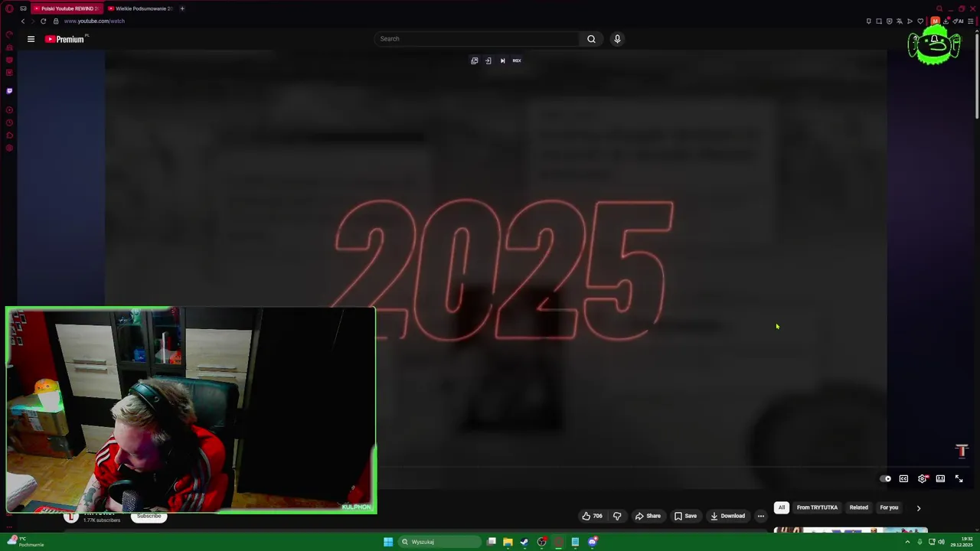Toggle autoplay switch in player

(x=886, y=478)
